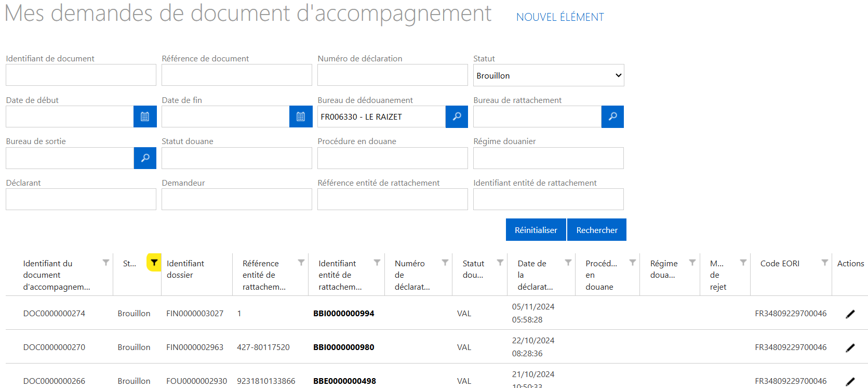The width and height of the screenshot is (868, 388).
Task: Filter the Identifiant du document column
Action: click(106, 263)
